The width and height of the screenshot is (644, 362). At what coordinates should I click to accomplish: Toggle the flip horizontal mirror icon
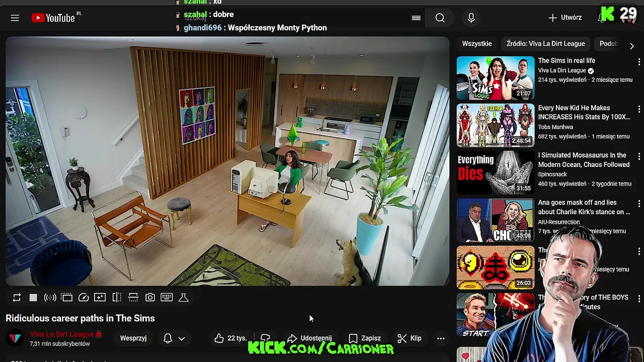click(x=117, y=298)
